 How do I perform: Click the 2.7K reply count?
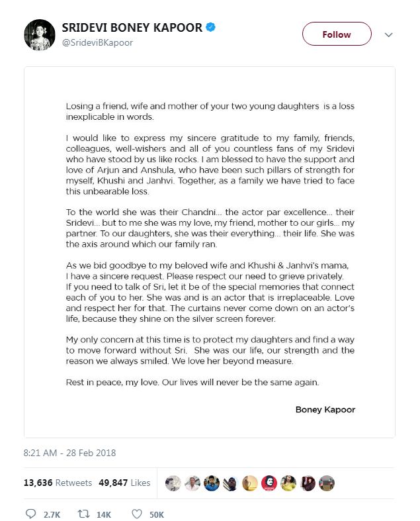[x=50, y=514]
